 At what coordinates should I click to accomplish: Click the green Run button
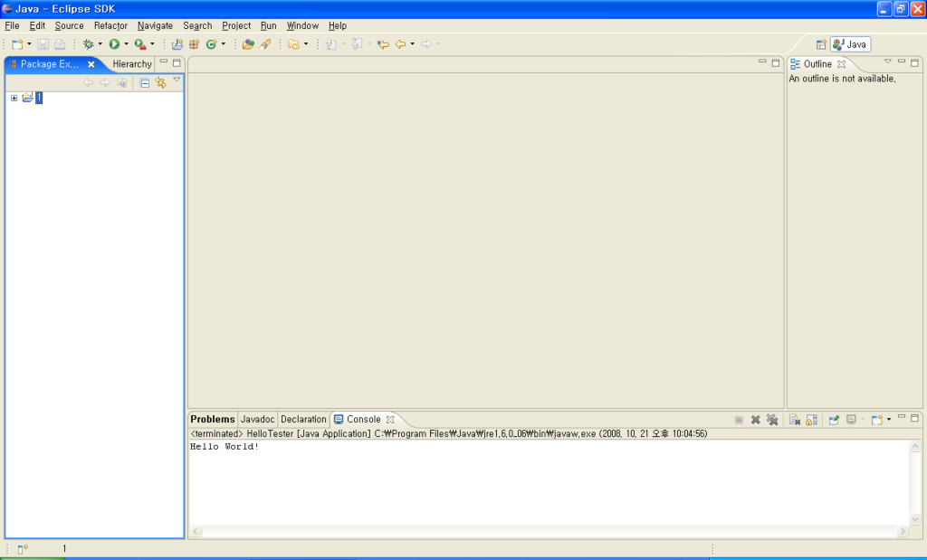(114, 44)
